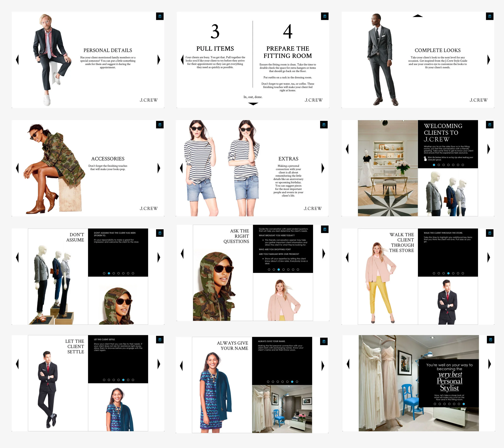The image size is (504, 448).
Task: Click right arrow on Always Give Your Name slide
Action: pyautogui.click(x=323, y=366)
